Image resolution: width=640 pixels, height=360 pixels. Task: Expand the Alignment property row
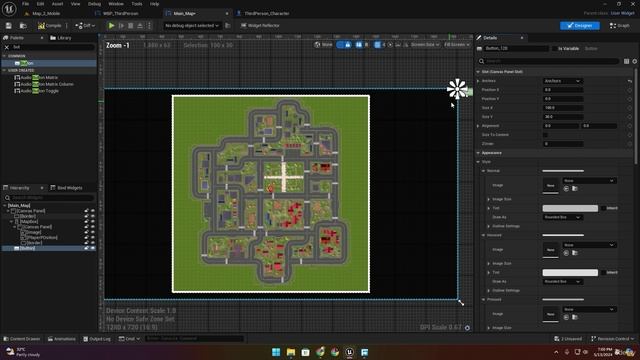[478, 126]
